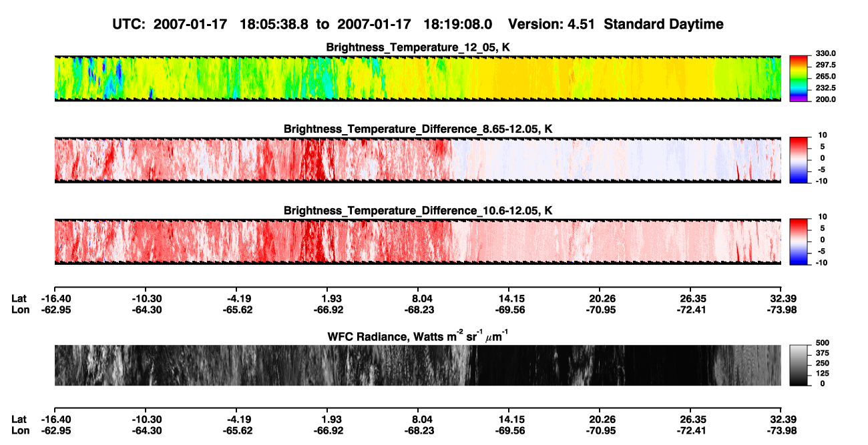Click the 200.0 colorbar minimum label
The image size is (868, 445).
826,99
